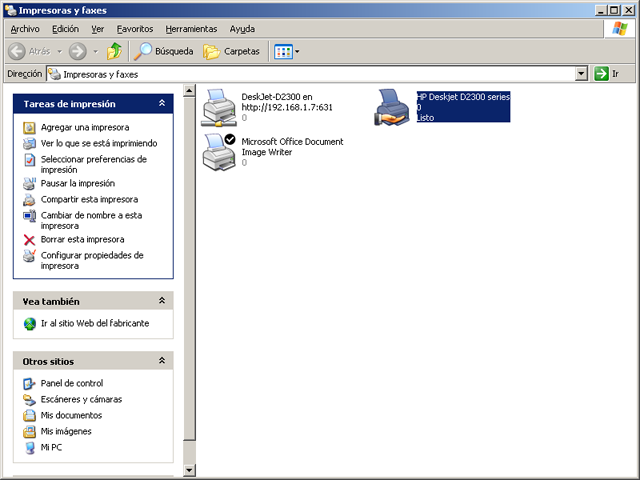
Task: Open the Búsqueda search toolbar button
Action: (165, 51)
